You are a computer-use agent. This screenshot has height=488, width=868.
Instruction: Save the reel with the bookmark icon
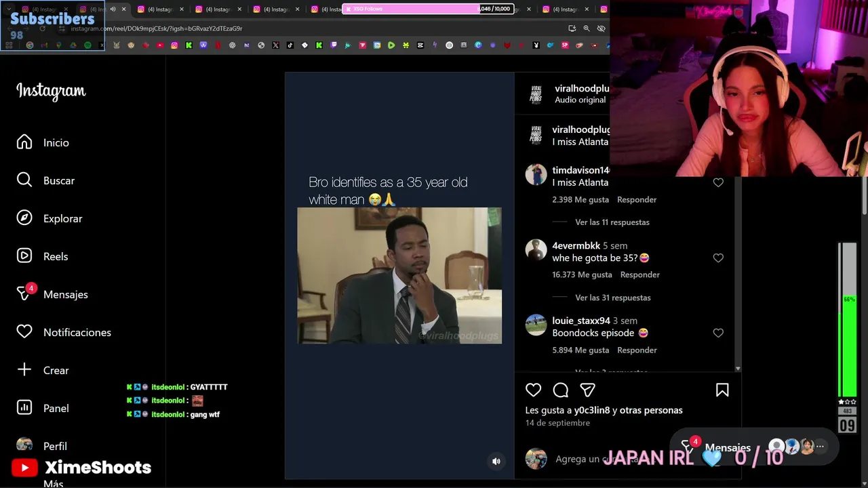(x=722, y=390)
